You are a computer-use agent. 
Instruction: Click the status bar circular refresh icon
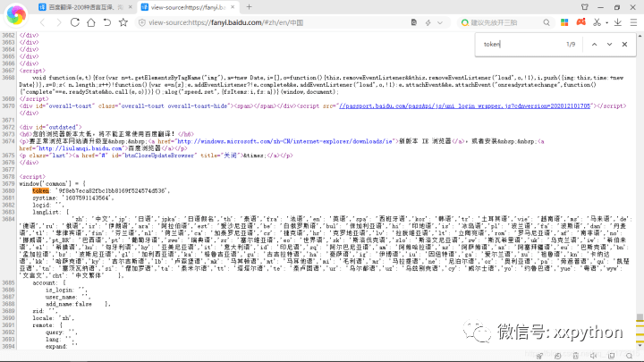[557, 356]
